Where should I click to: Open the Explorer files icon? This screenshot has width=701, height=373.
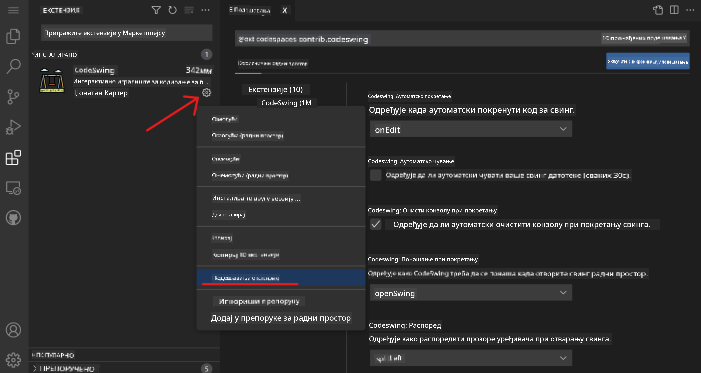(x=13, y=36)
